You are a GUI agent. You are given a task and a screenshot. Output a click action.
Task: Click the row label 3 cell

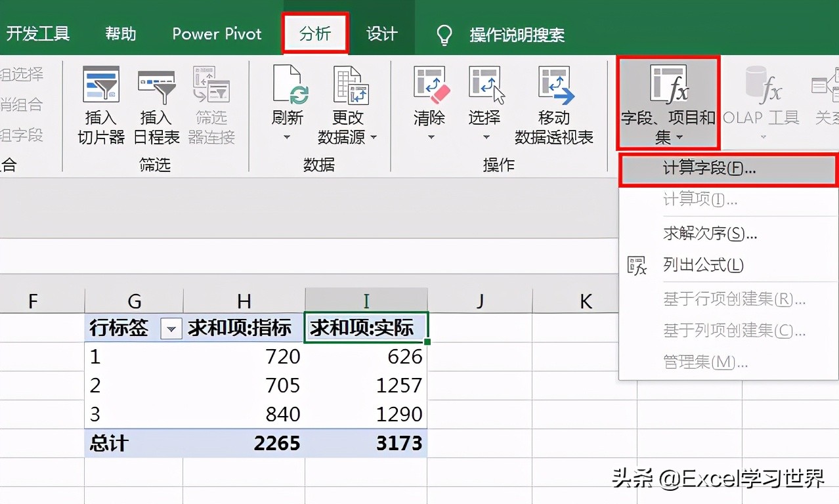pyautogui.click(x=134, y=414)
